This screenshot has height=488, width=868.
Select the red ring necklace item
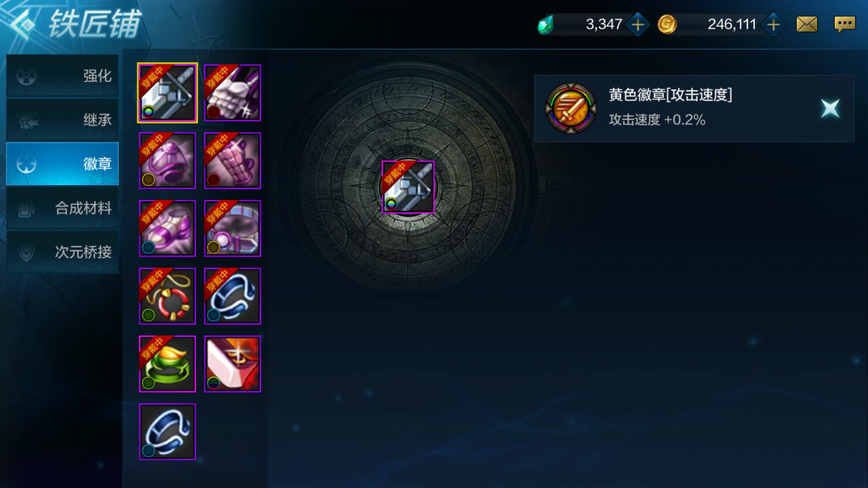(x=167, y=296)
